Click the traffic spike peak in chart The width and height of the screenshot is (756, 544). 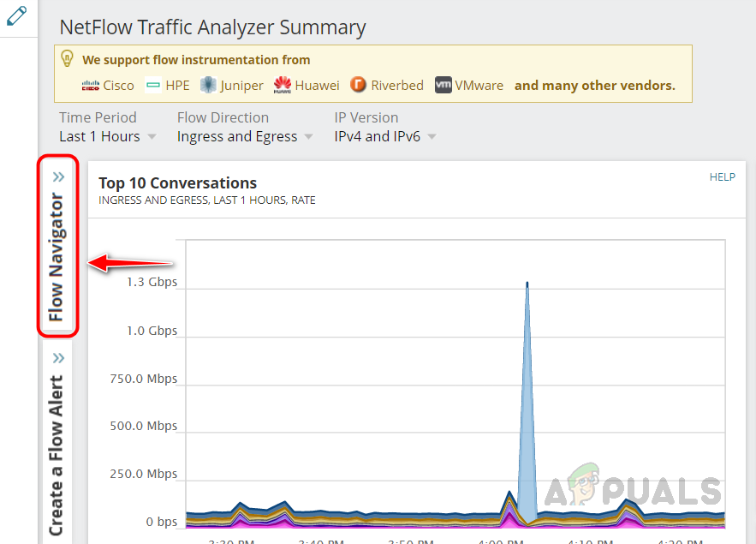click(x=527, y=284)
